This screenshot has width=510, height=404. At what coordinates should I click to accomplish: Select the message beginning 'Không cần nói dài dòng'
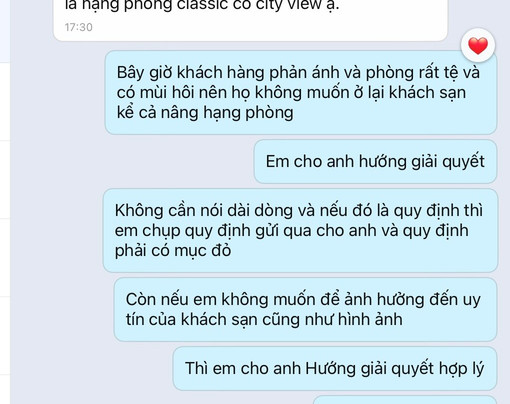click(300, 231)
